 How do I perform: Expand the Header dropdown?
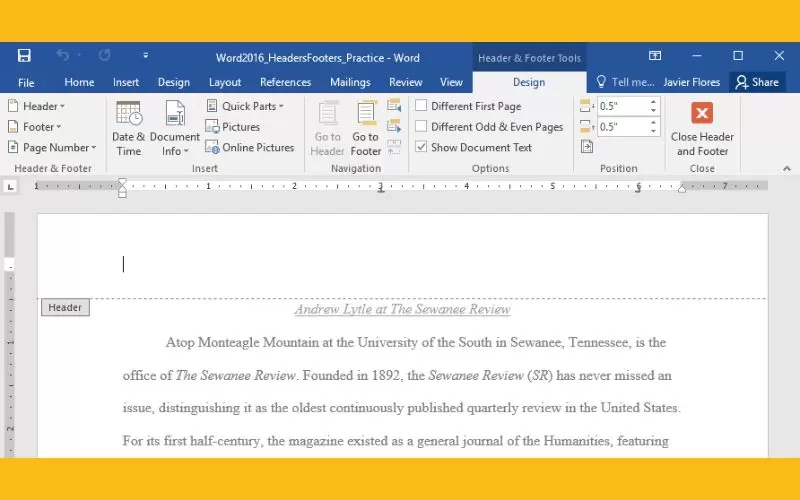coord(37,106)
